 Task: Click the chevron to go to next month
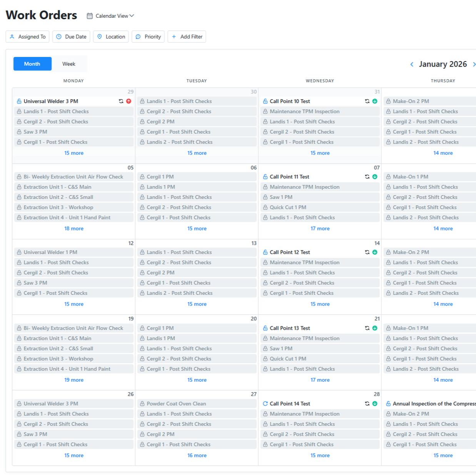tap(474, 64)
